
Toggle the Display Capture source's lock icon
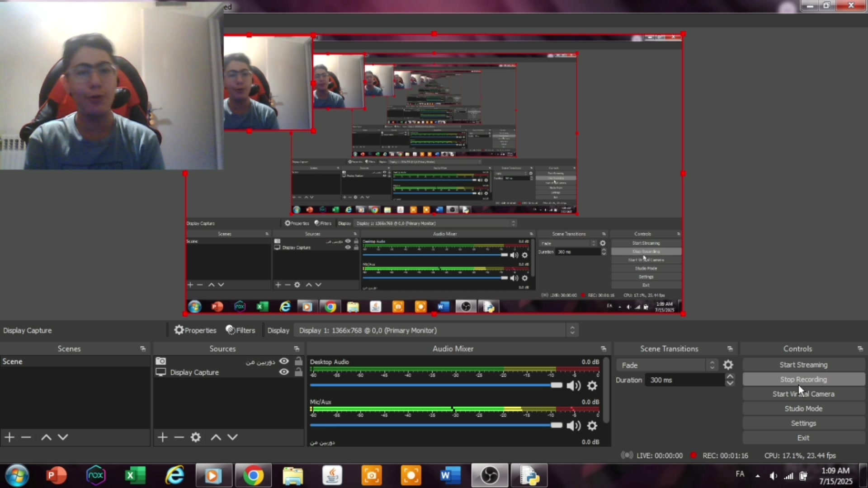coord(298,372)
